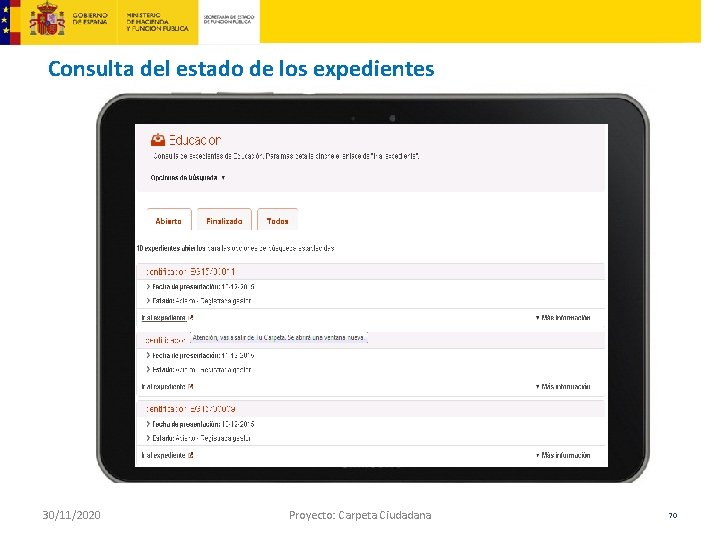Click the European Union flag stars emblem

pyautogui.click(x=5, y=20)
